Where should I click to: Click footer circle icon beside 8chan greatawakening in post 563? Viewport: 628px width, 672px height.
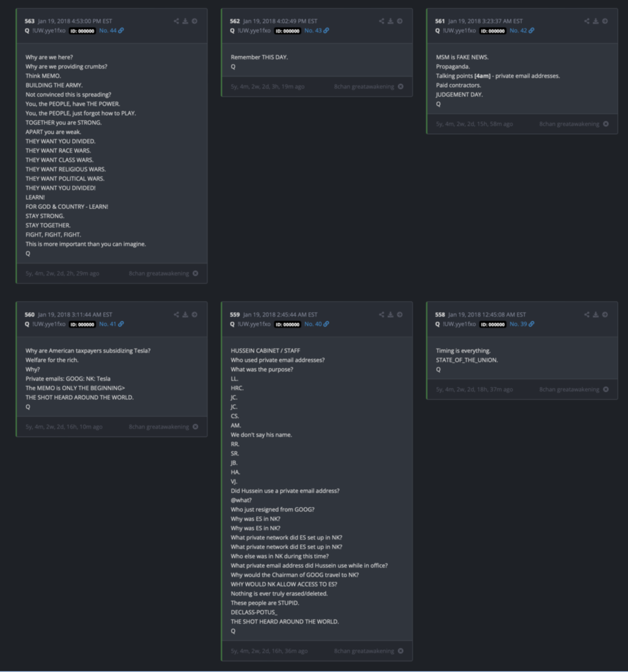pyautogui.click(x=196, y=273)
